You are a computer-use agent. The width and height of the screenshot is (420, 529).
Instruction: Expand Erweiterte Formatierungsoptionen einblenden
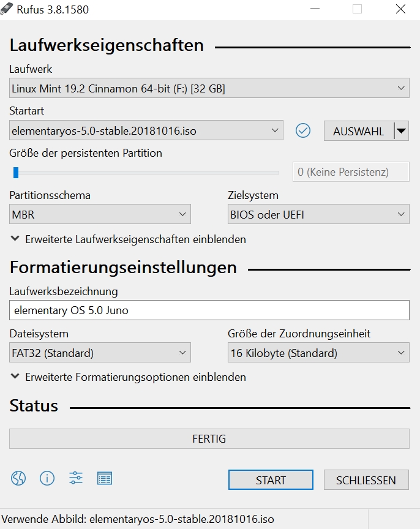tap(128, 377)
